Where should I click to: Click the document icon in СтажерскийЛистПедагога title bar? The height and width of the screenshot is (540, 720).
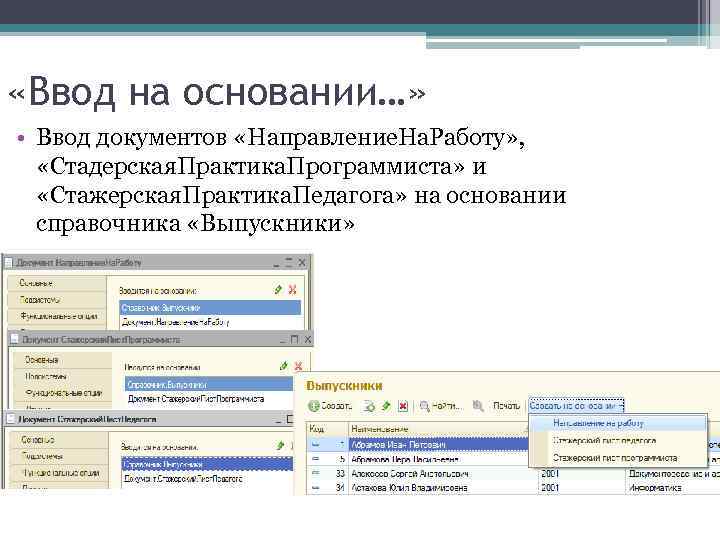(x=11, y=419)
